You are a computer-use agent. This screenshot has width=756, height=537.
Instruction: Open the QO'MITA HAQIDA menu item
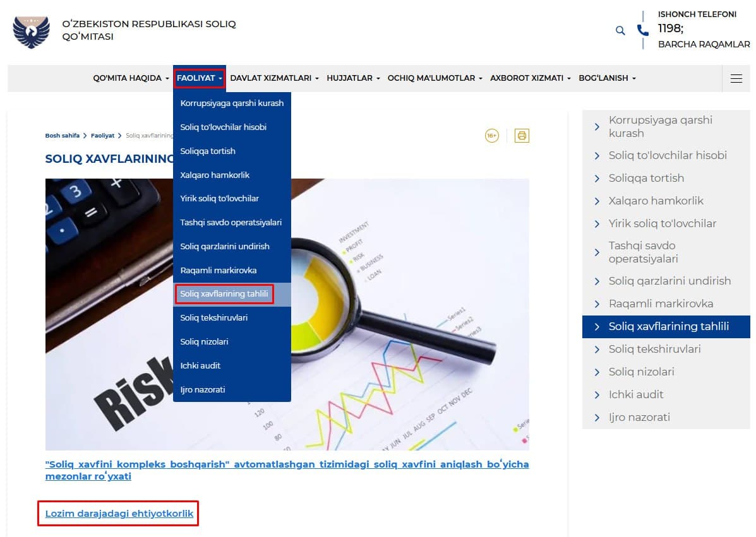128,78
